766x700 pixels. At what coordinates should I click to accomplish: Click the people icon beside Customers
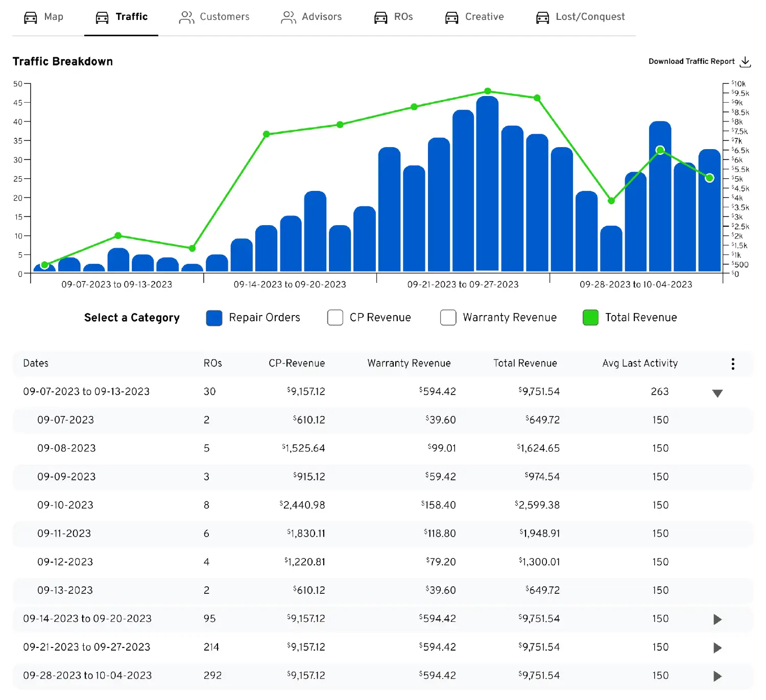pos(186,18)
